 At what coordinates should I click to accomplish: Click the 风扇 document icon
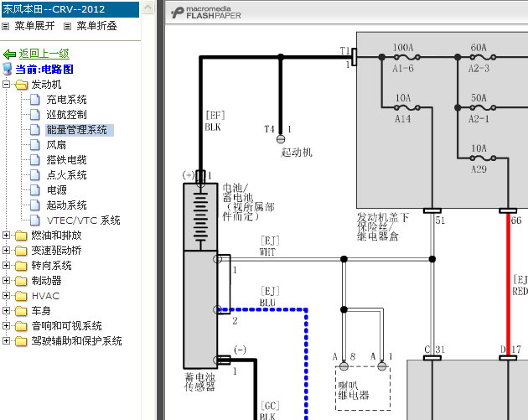(35, 145)
